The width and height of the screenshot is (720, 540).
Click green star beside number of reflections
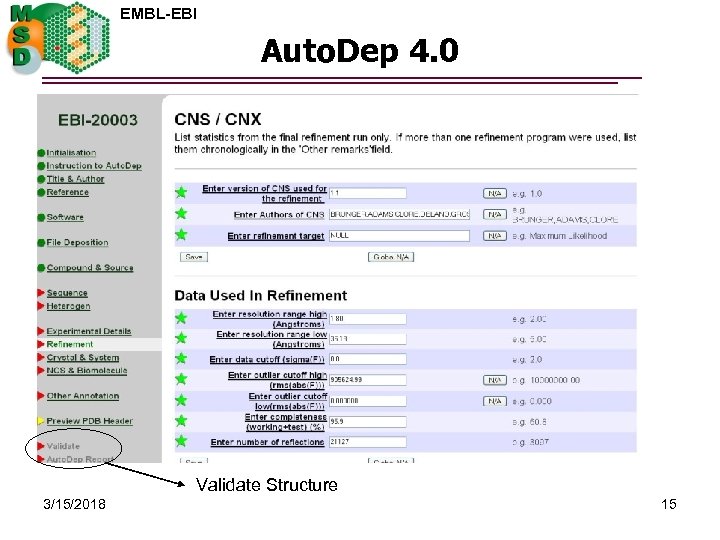point(181,441)
